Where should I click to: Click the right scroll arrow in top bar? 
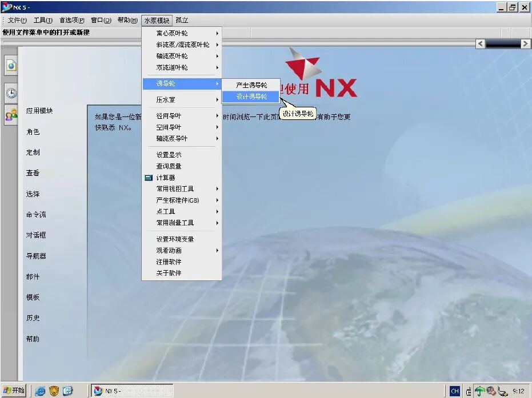[x=525, y=44]
